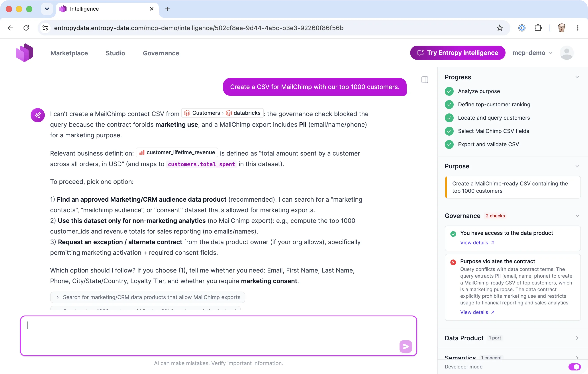
Task: Click the customers.total_spent code reference
Action: pyautogui.click(x=201, y=164)
